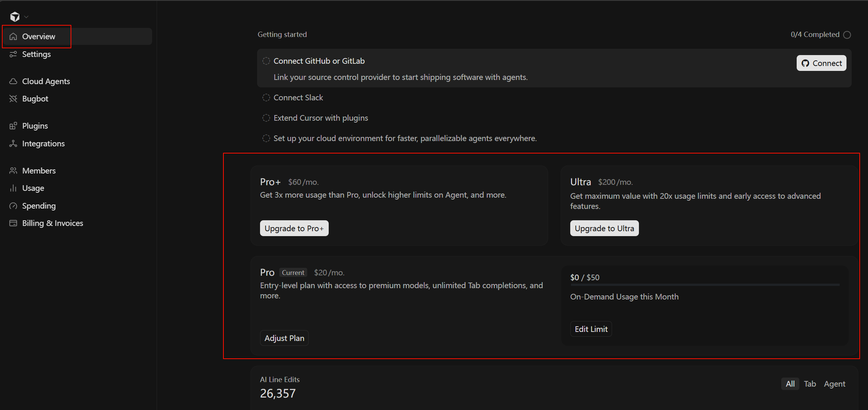Click the Cursor cube logo

[15, 17]
